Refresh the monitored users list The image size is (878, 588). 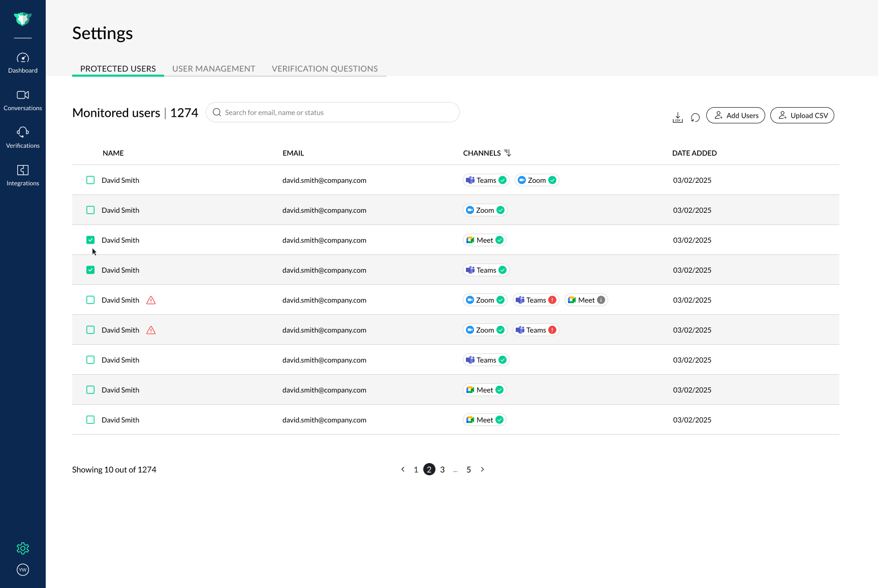(695, 117)
